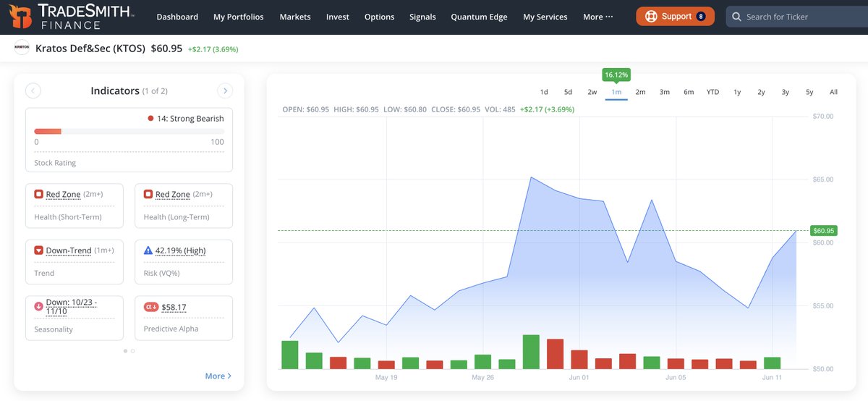Open the Quantum Edge menu
868x401 pixels.
pyautogui.click(x=479, y=17)
